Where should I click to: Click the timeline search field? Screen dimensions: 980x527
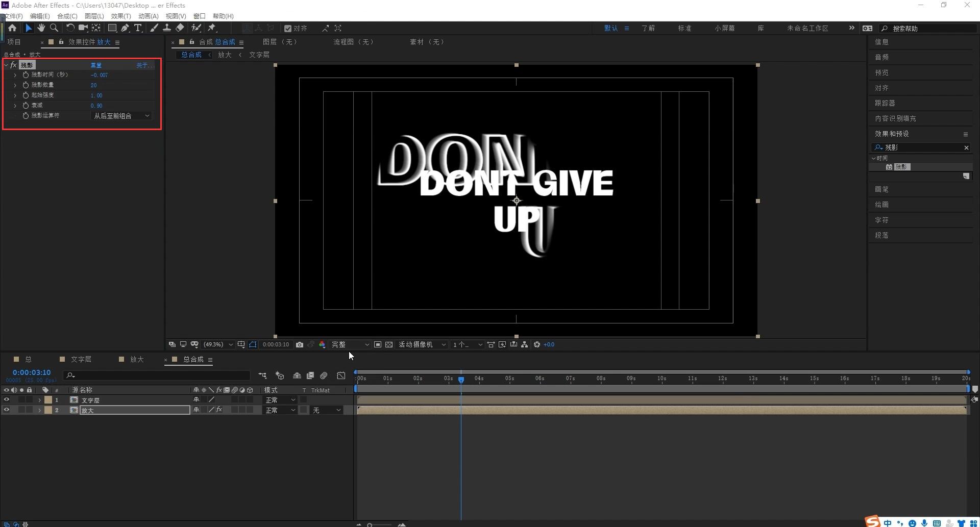point(157,375)
